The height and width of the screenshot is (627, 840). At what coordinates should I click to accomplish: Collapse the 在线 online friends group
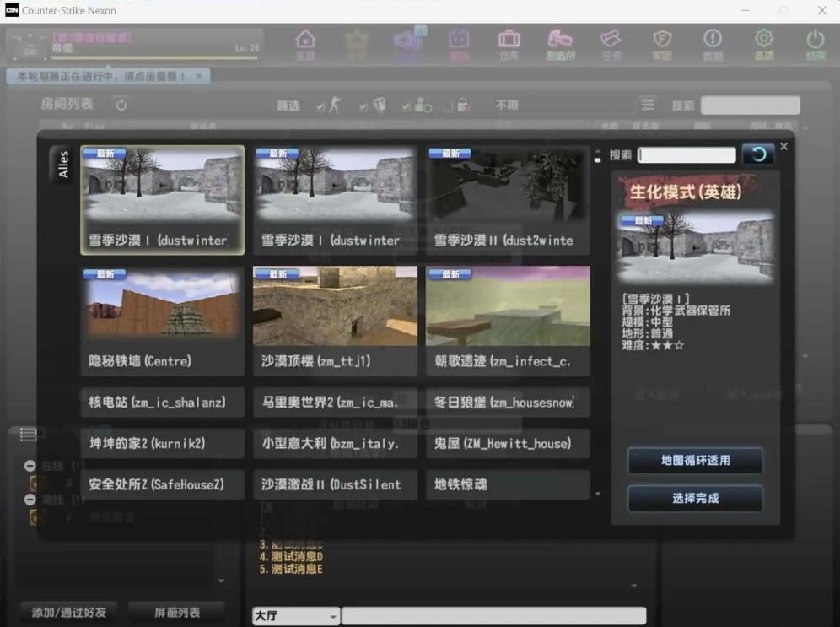click(30, 466)
